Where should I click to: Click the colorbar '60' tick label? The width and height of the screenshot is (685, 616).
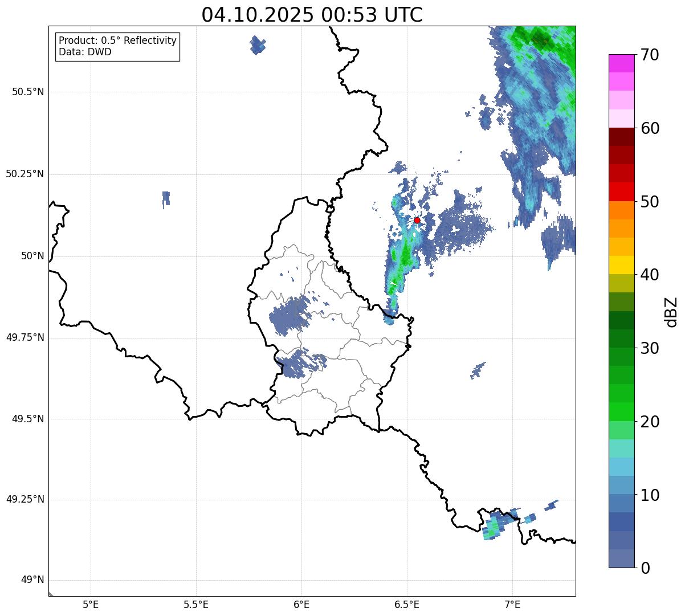pyautogui.click(x=650, y=128)
